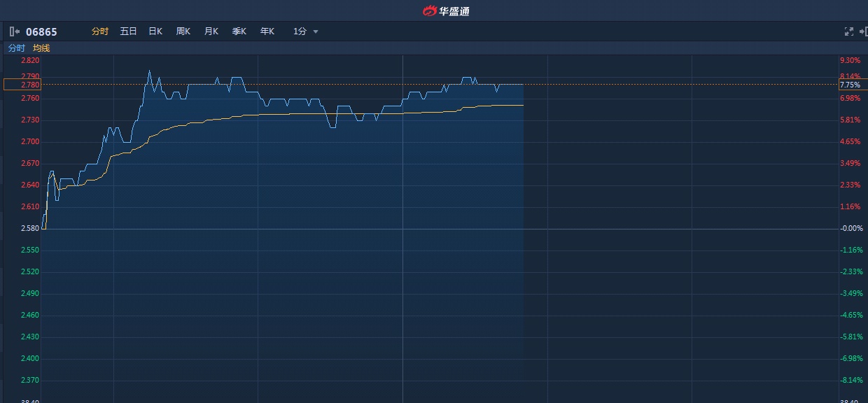
Task: Open the 日K daily candlestick chart
Action: pyautogui.click(x=155, y=31)
